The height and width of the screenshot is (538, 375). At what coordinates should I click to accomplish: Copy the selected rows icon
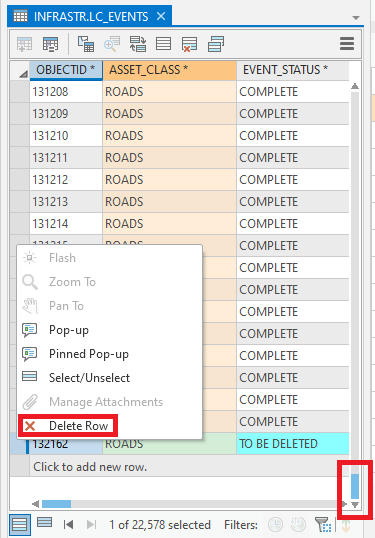[215, 44]
